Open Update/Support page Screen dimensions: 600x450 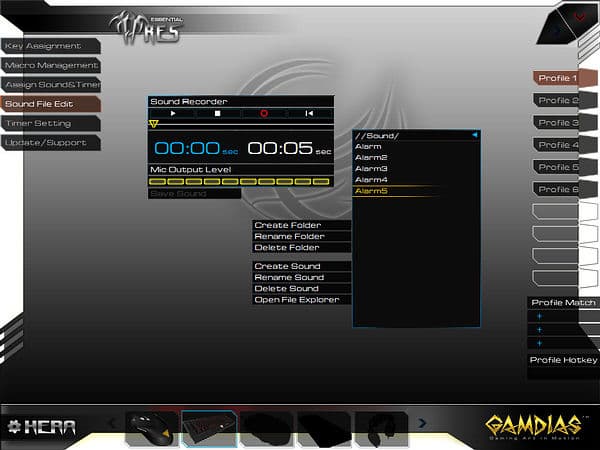(x=51, y=143)
